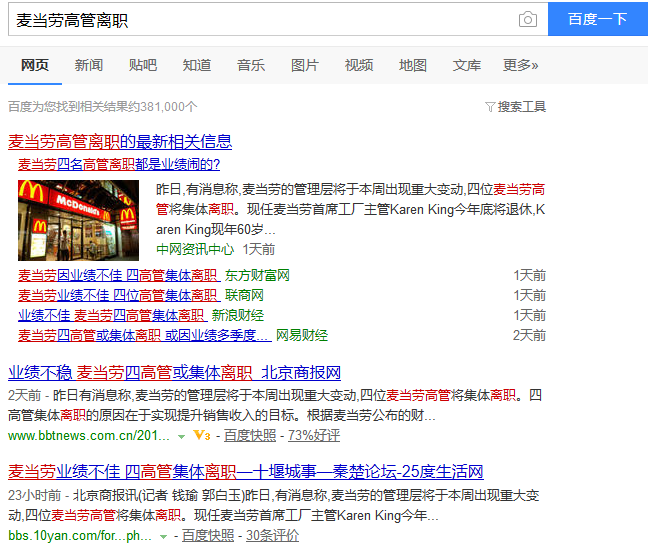Image resolution: width=648 pixels, height=544 pixels.
Task: Focus the search box containing 麦当劳高管离职
Action: pos(278,19)
